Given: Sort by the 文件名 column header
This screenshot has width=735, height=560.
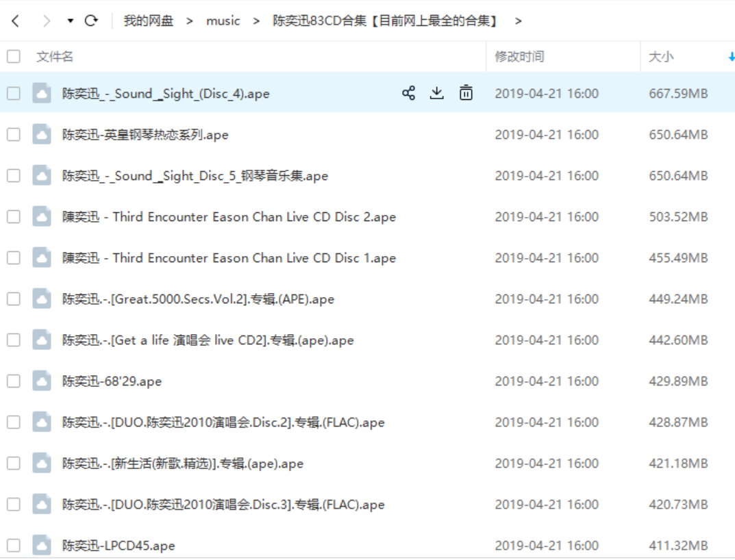Looking at the screenshot, I should 55,57.
